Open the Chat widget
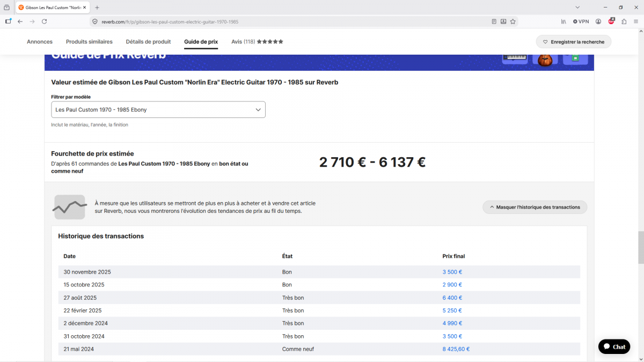Viewport: 644px width, 362px height. (614, 346)
